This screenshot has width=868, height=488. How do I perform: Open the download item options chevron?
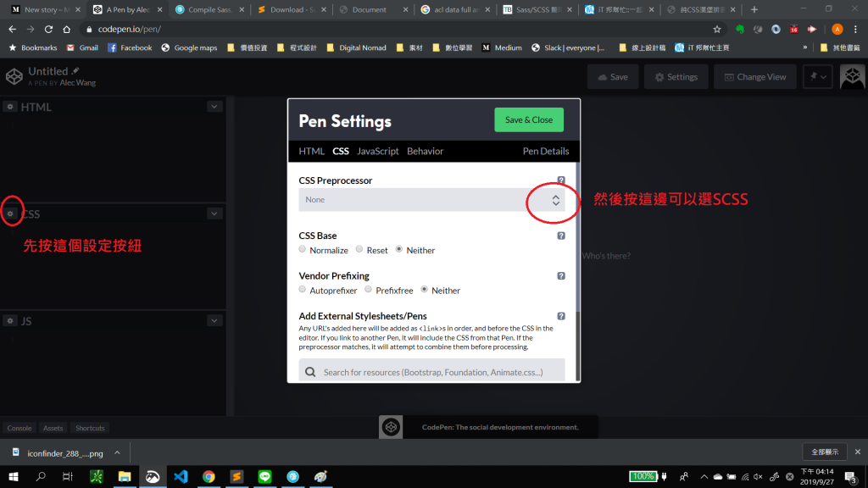[x=117, y=452]
